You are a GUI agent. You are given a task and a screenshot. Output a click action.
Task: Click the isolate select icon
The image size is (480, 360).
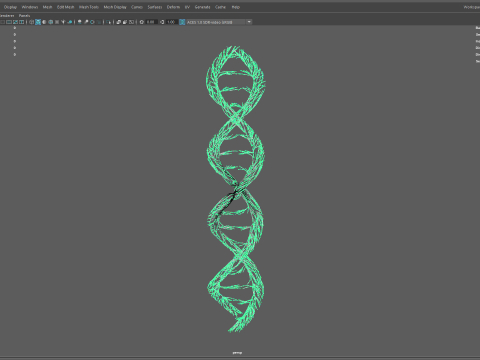(108, 22)
